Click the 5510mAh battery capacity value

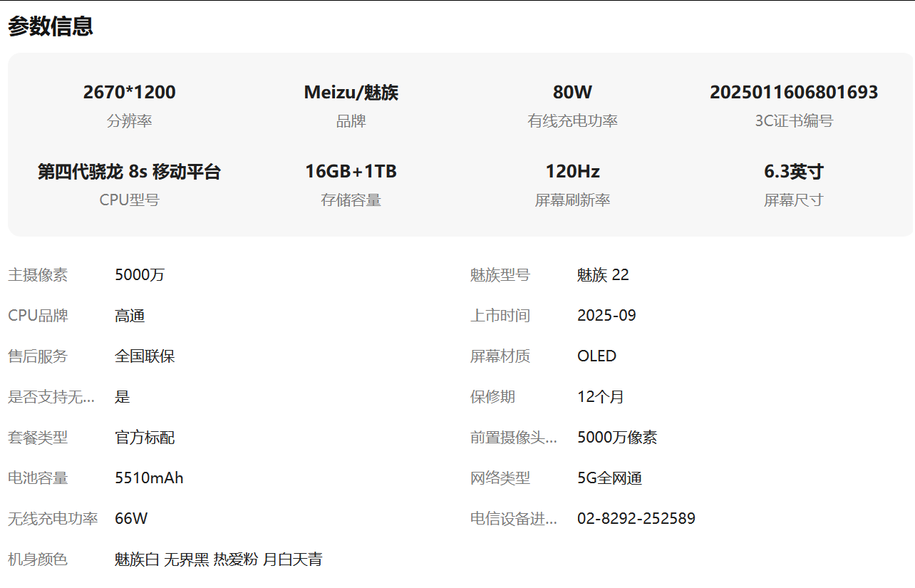(x=149, y=478)
